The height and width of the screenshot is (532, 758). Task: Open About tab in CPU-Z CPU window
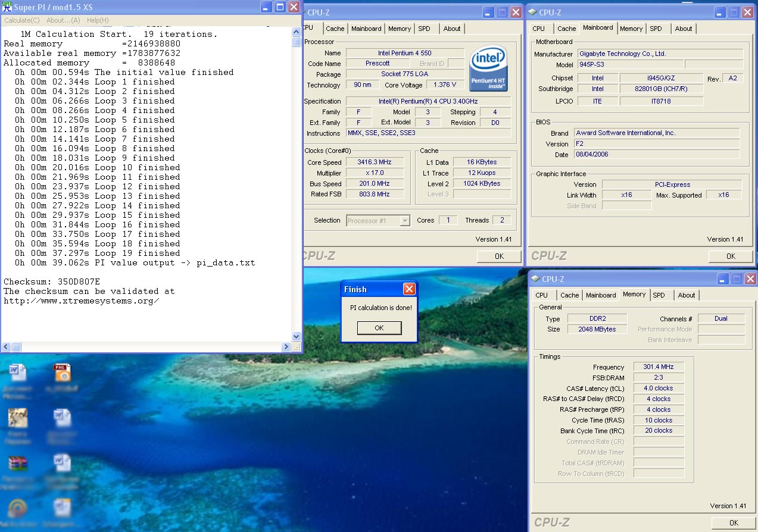coord(452,29)
